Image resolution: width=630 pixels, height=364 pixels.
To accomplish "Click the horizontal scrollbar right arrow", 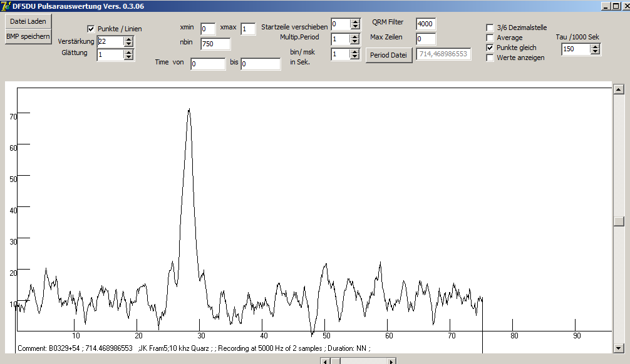I will coord(392,361).
